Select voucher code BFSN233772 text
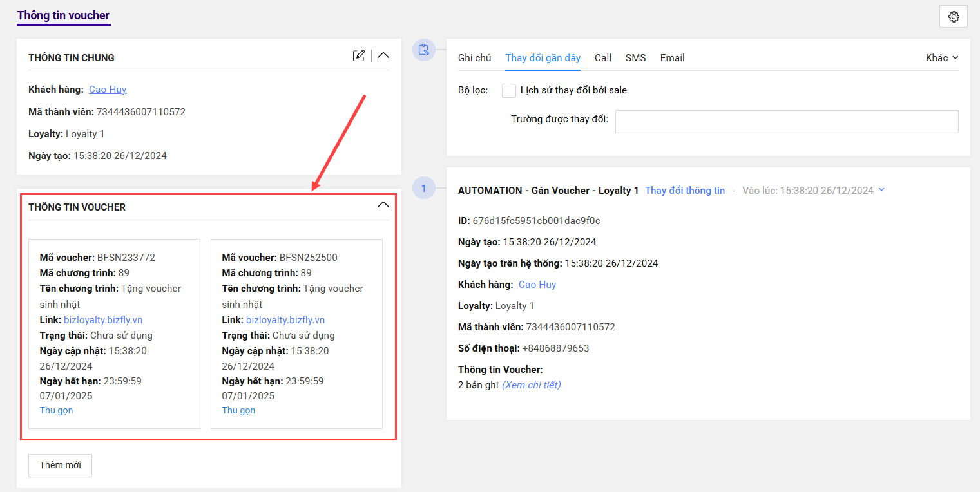The width and height of the screenshot is (980, 492). [126, 258]
